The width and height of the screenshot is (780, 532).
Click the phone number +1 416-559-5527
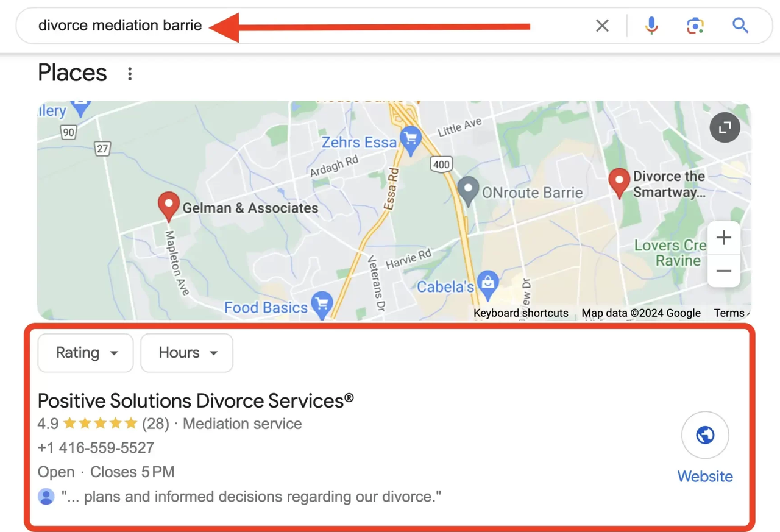(x=96, y=448)
